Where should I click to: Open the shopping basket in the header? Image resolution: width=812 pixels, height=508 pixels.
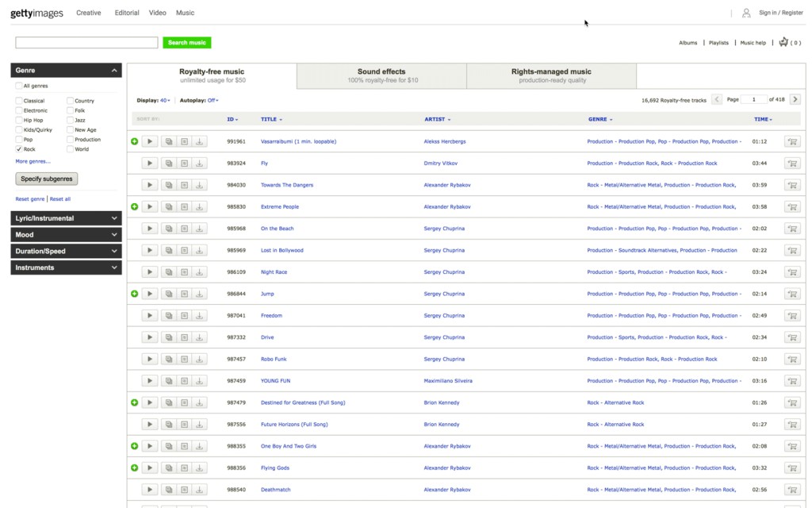pyautogui.click(x=785, y=43)
